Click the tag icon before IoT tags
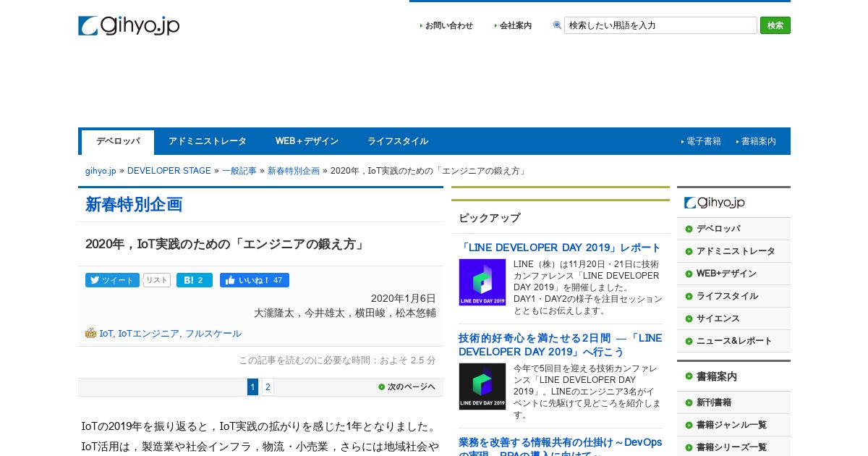The width and height of the screenshot is (868, 456). pyautogui.click(x=90, y=334)
